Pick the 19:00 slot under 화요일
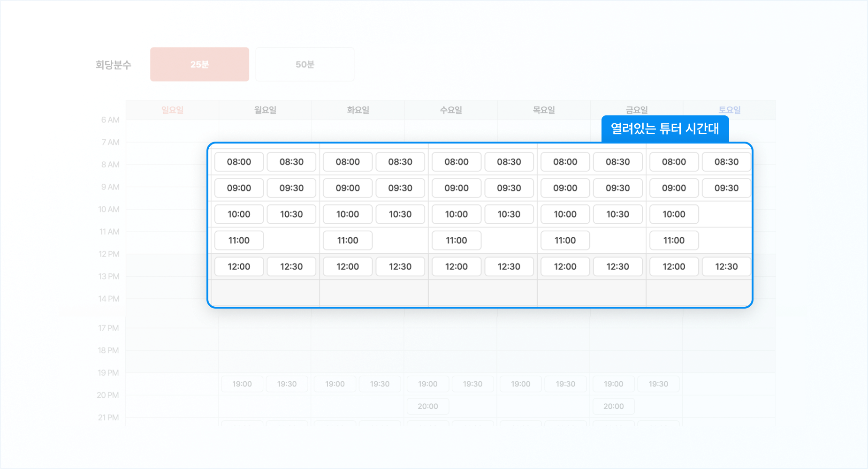The image size is (868, 469). pyautogui.click(x=335, y=384)
